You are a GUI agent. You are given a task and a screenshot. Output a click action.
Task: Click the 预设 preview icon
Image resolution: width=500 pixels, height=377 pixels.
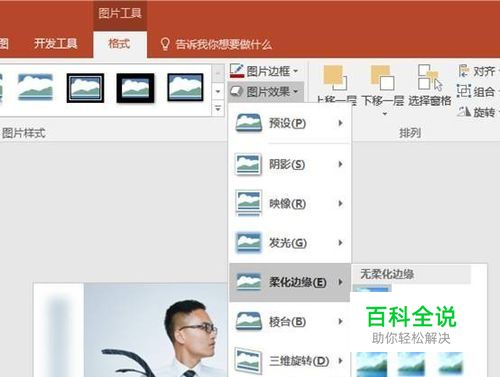click(248, 123)
